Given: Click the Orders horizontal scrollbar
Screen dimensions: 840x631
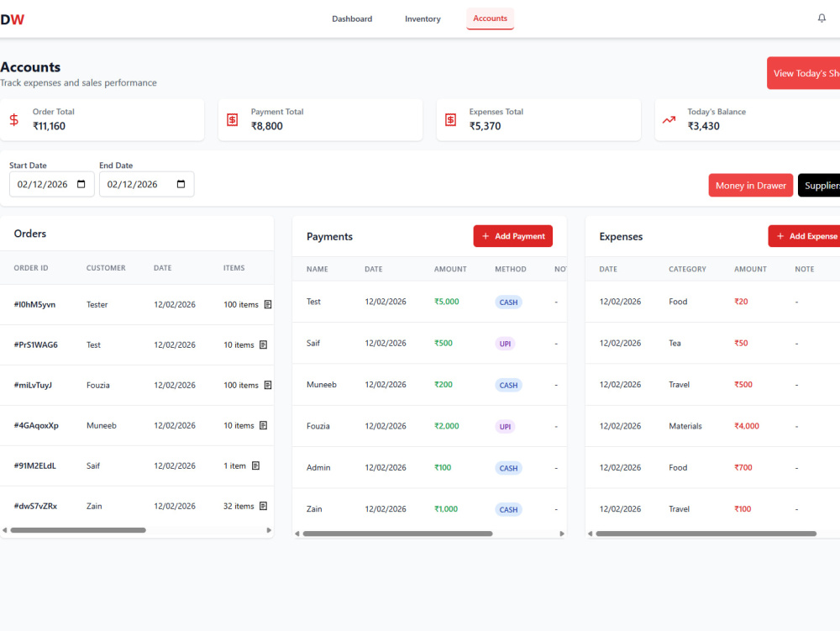Looking at the screenshot, I should point(78,530).
